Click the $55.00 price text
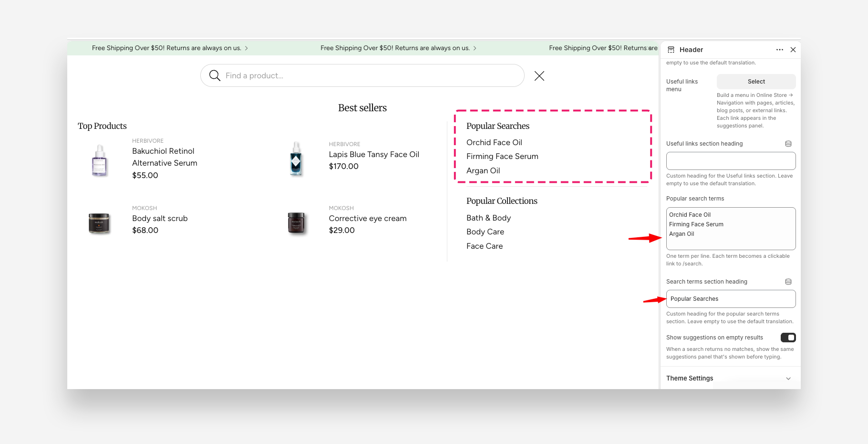This screenshot has height=444, width=868. pos(145,175)
